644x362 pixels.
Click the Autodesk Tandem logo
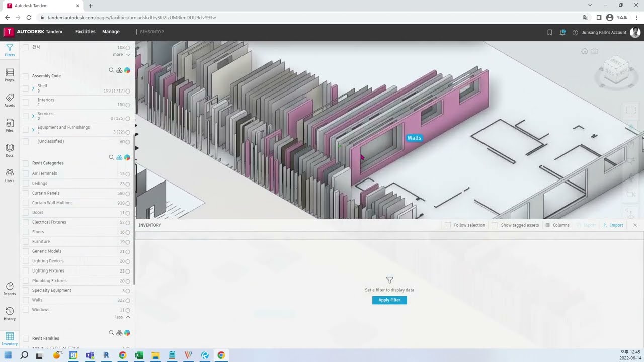[x=33, y=32]
